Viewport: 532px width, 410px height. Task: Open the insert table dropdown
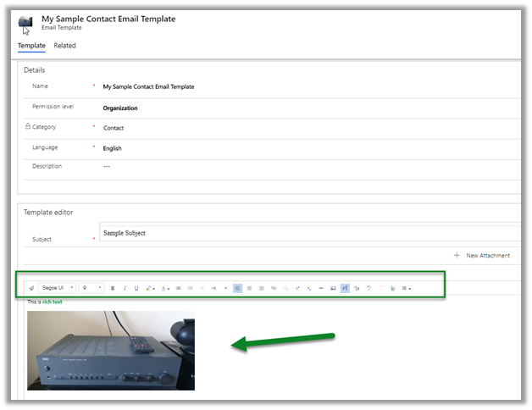pos(407,288)
